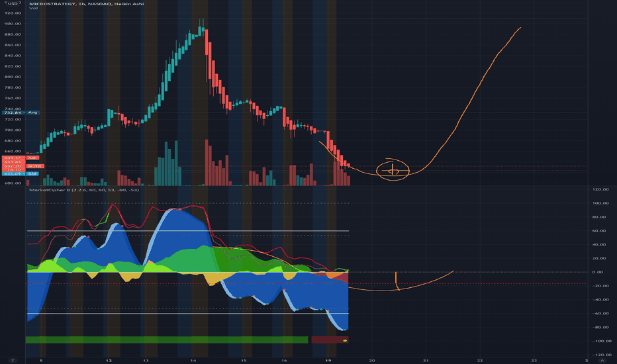Image resolution: width=617 pixels, height=364 pixels.
Task: Click the 60.00 indicator axis label
Action: (x=600, y=230)
